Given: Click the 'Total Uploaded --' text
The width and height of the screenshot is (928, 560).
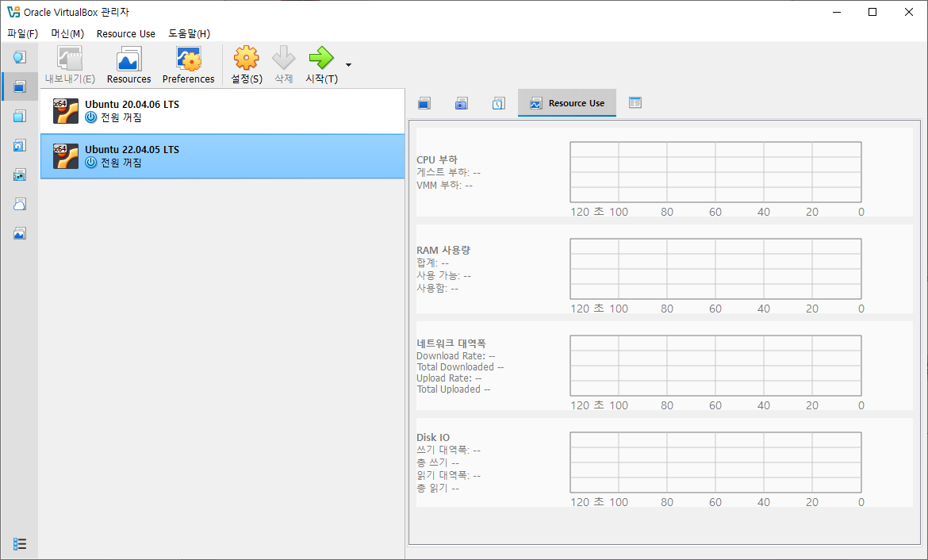Looking at the screenshot, I should pos(454,389).
